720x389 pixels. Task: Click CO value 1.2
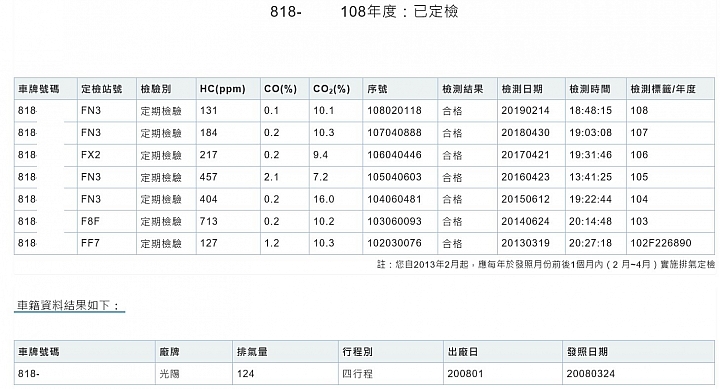click(271, 243)
